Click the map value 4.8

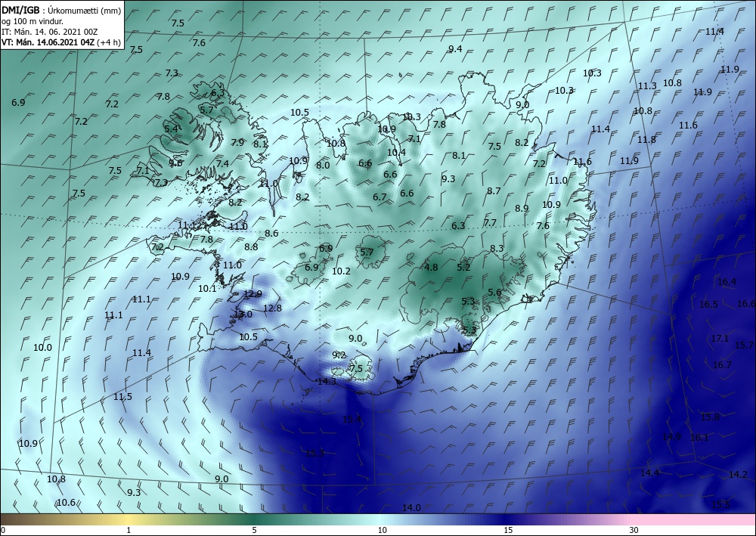click(431, 267)
